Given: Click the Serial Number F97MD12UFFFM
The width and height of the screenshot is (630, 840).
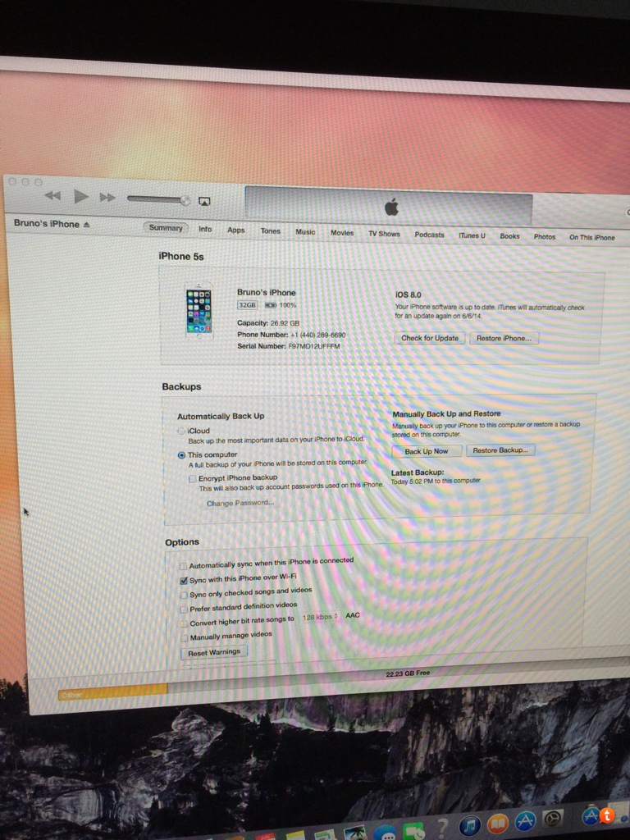Looking at the screenshot, I should tap(314, 346).
